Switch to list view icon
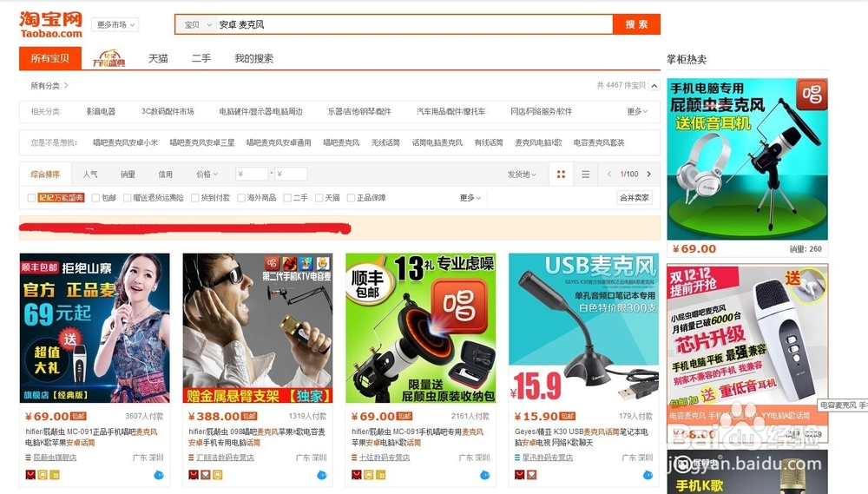Image resolution: width=868 pixels, height=494 pixels. point(585,175)
